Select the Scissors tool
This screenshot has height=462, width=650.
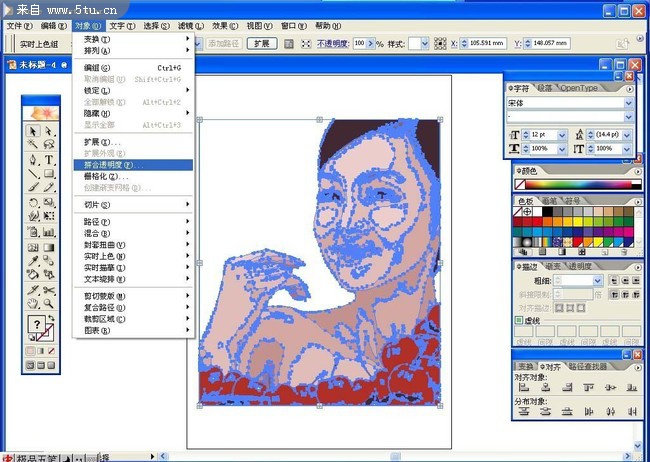coord(49,290)
